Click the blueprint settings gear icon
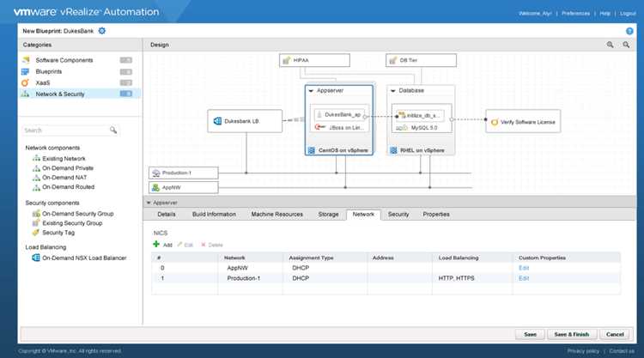Screen dimensions: 644x358 pos(102,31)
